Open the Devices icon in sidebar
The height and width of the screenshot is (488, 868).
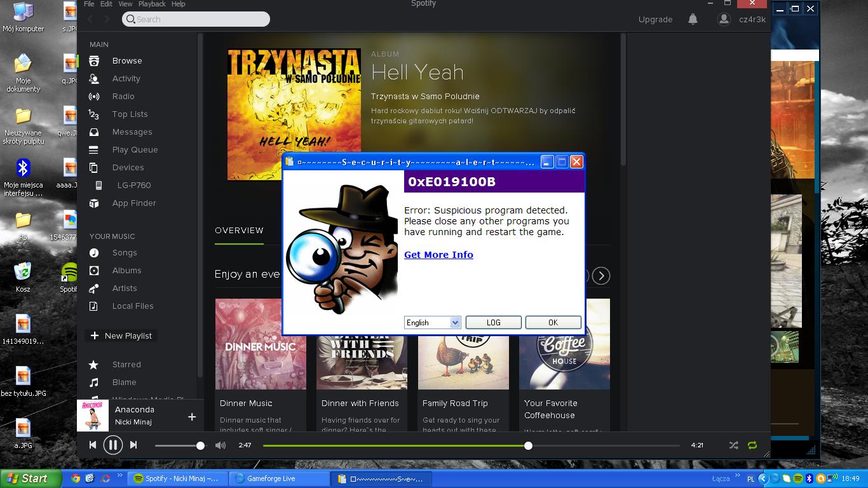click(x=94, y=168)
